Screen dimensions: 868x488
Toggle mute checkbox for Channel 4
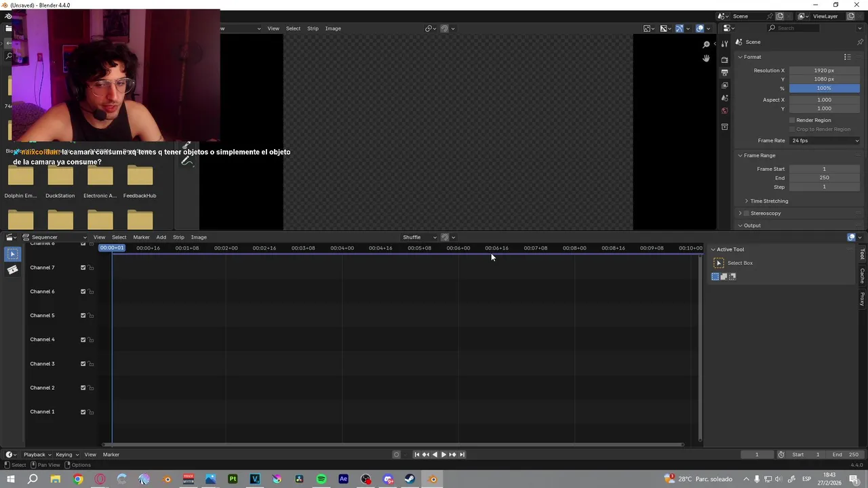(83, 340)
